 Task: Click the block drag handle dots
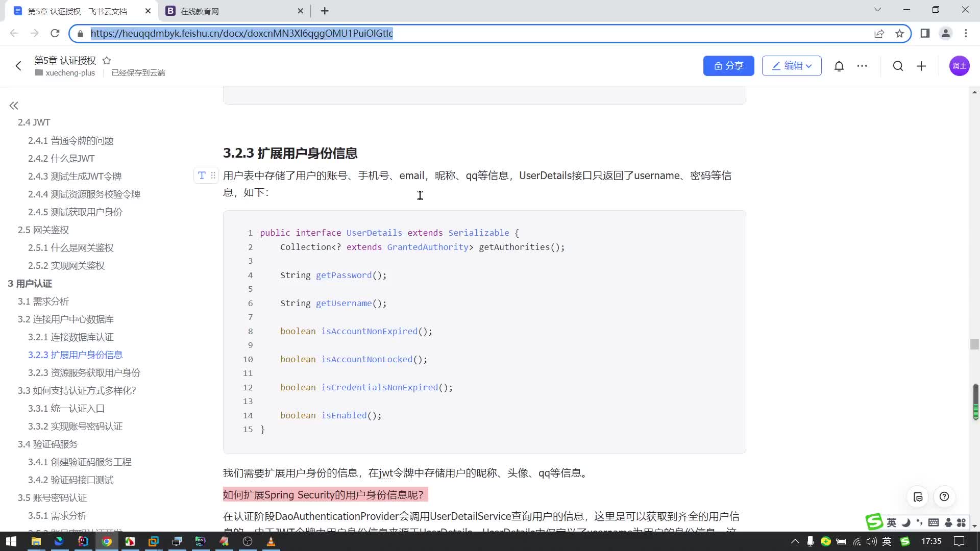tap(213, 176)
